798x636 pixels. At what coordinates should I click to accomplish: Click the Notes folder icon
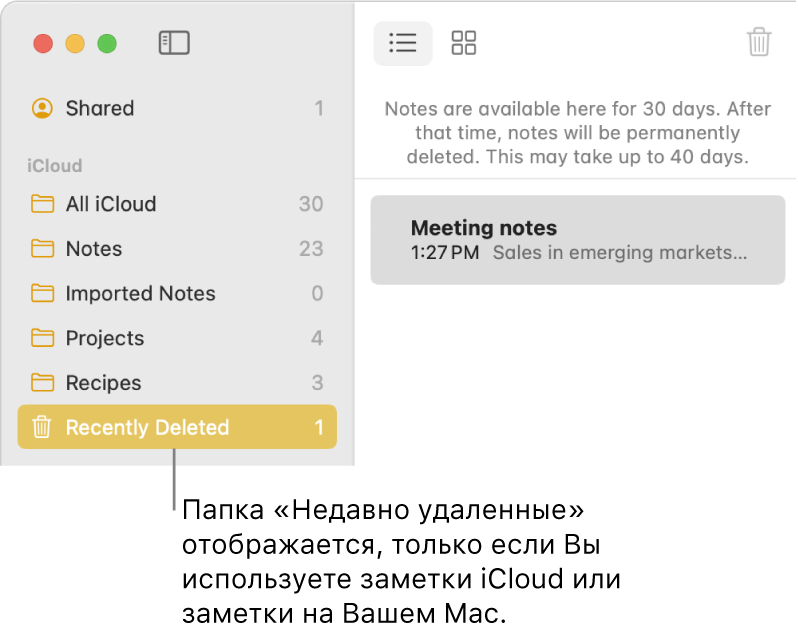42,249
